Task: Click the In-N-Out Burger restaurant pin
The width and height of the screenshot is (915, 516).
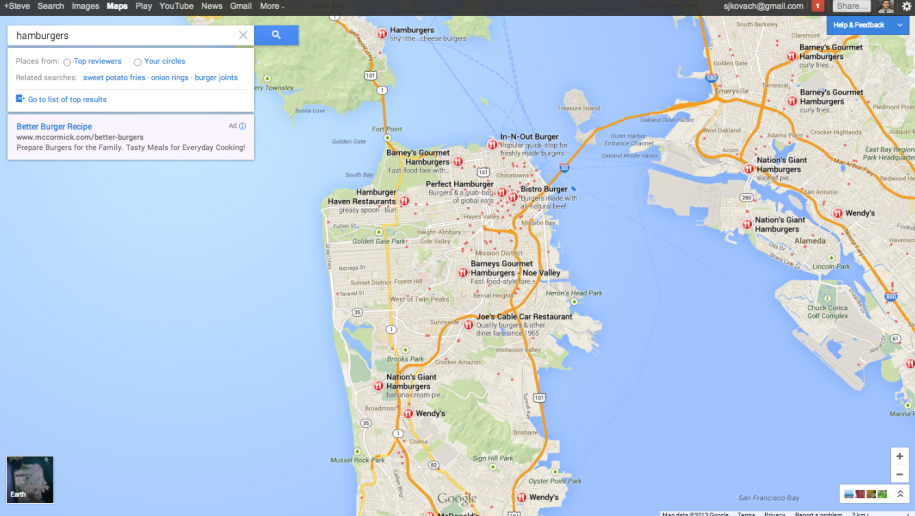Action: [491, 144]
